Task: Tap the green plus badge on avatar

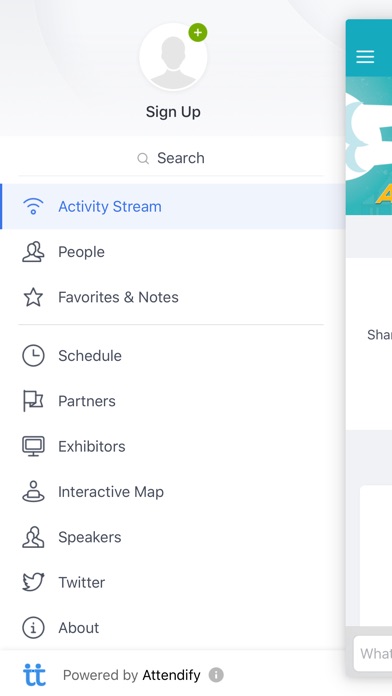Action: click(x=198, y=32)
